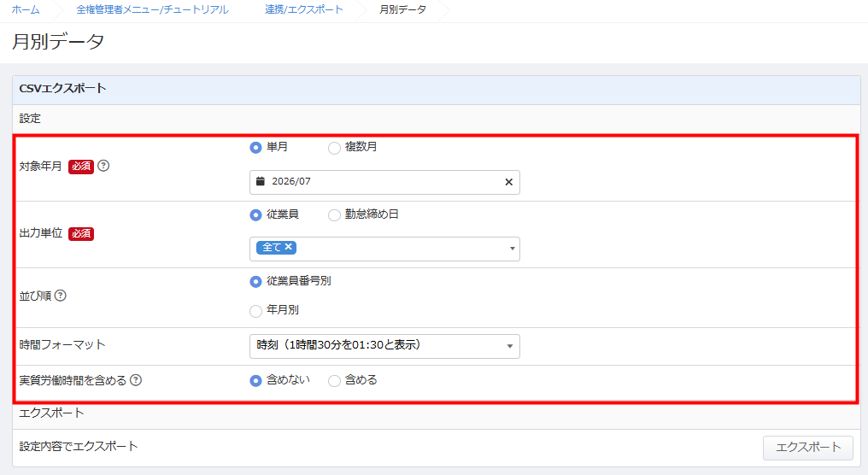
Task: Click the CSVエクスポート panel header
Action: click(437, 90)
